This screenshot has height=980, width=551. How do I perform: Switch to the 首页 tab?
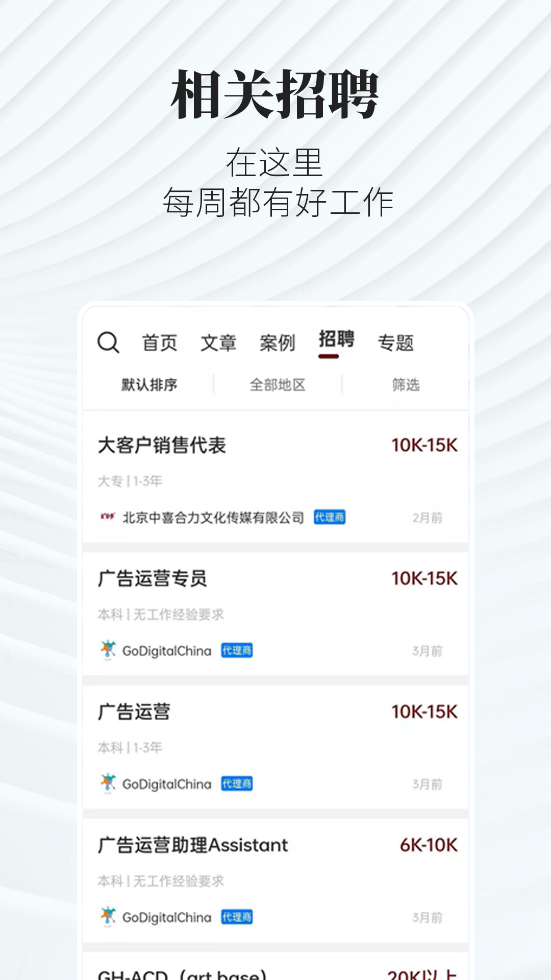tap(159, 342)
